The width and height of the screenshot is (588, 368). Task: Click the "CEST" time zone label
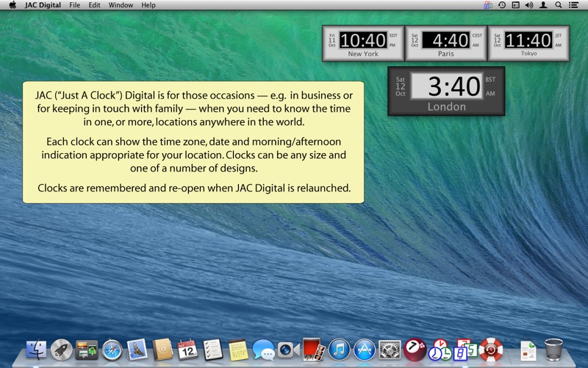(x=477, y=35)
